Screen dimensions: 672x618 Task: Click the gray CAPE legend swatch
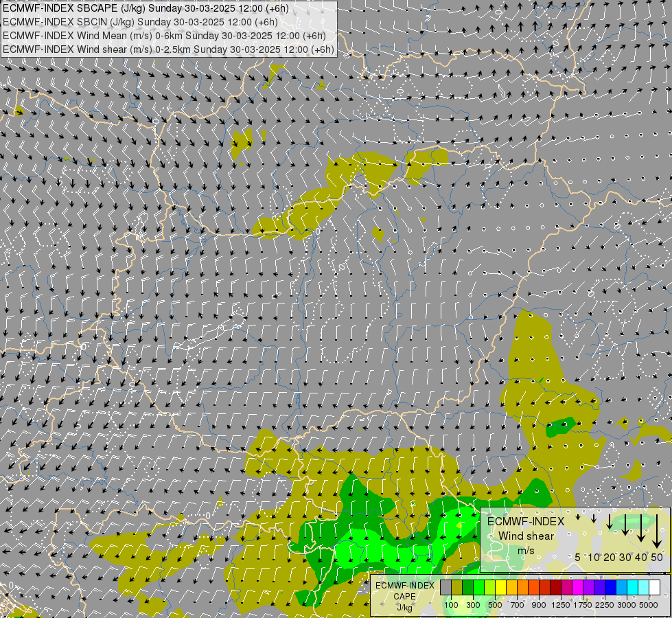point(445,588)
